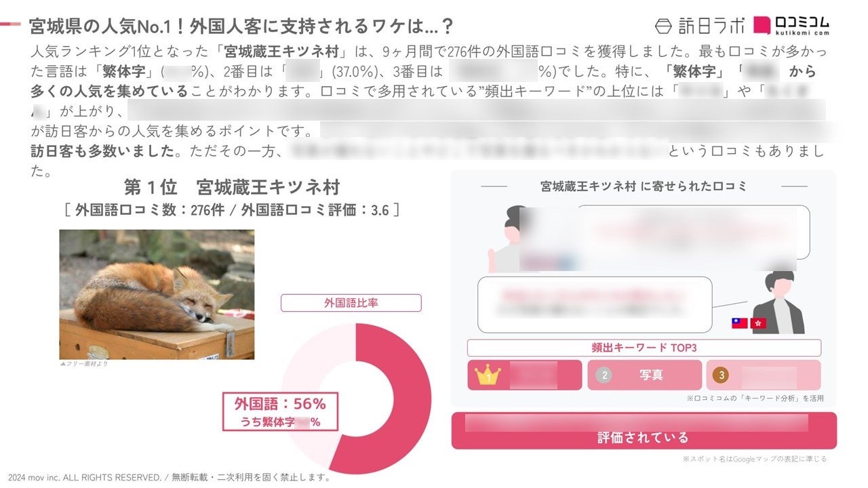
Task: Click the 評価されている banner
Action: [x=644, y=430]
